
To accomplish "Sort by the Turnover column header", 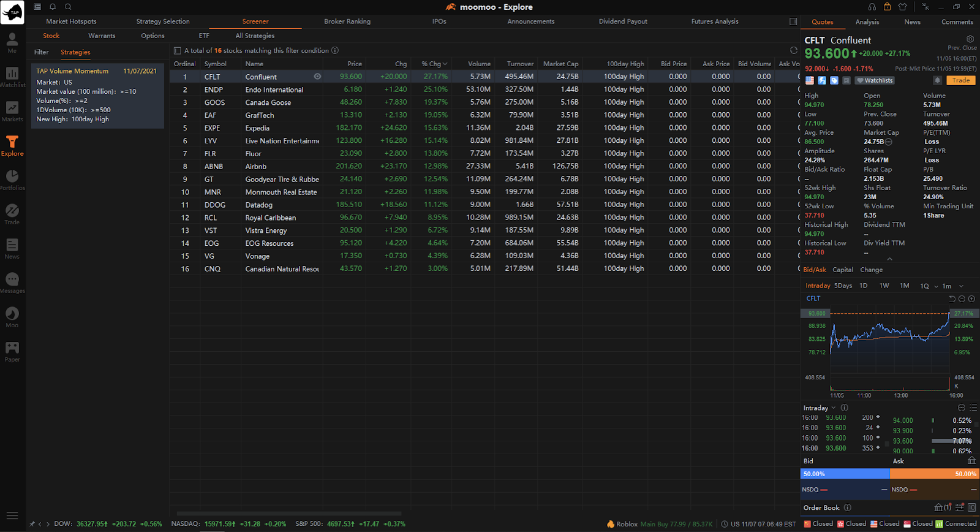I will (x=520, y=64).
